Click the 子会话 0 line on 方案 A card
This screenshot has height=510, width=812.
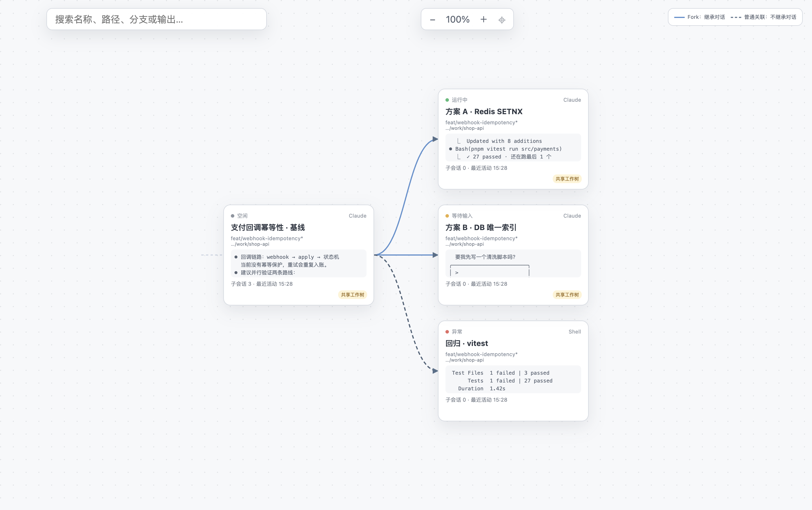(476, 168)
